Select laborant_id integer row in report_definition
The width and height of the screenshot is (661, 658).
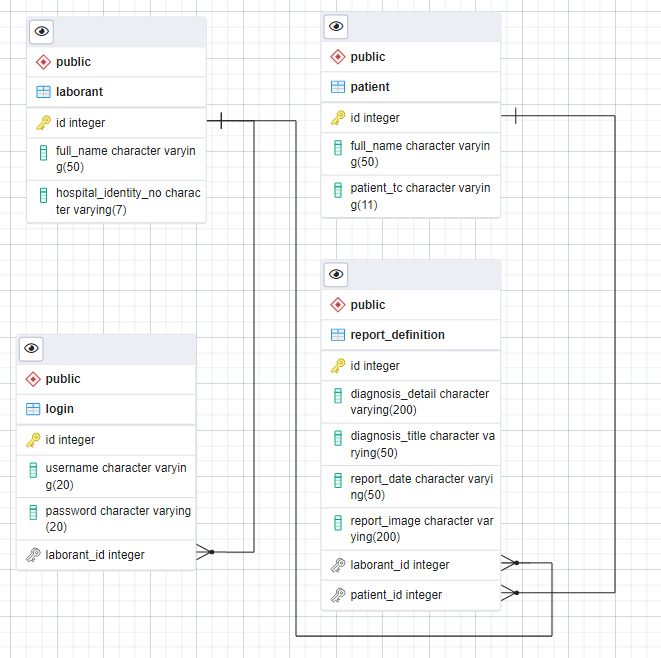tap(411, 565)
